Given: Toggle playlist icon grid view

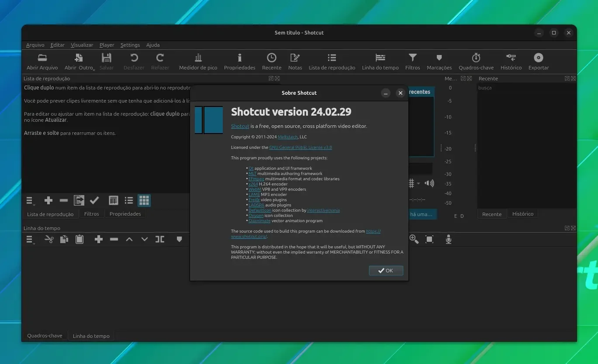Looking at the screenshot, I should click(x=144, y=200).
